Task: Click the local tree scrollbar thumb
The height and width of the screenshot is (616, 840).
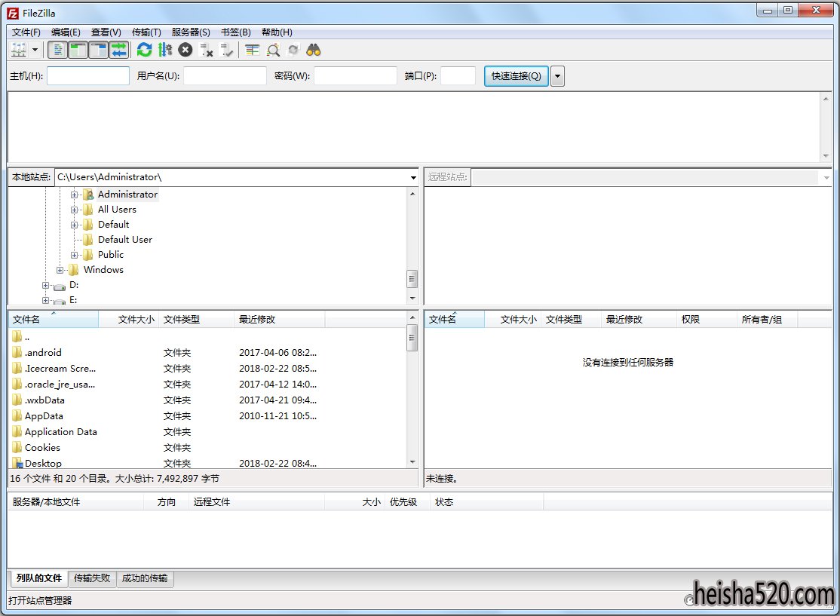Action: tap(412, 278)
